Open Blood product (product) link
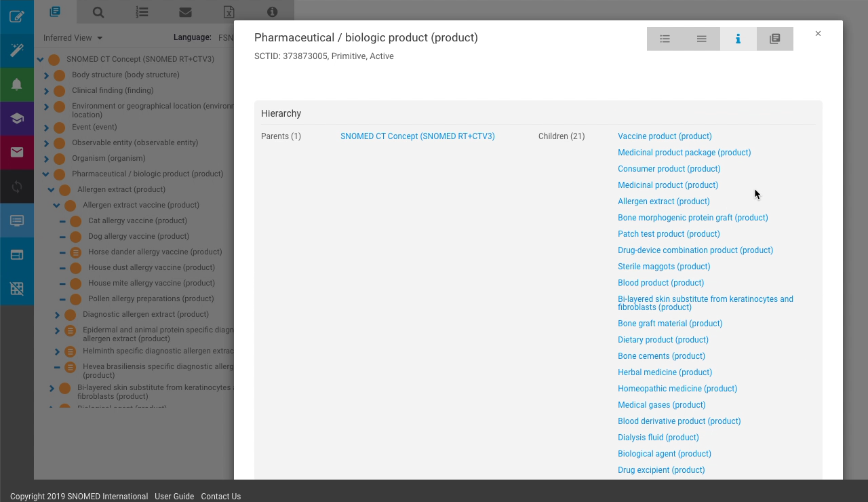This screenshot has width=868, height=502. 660,283
